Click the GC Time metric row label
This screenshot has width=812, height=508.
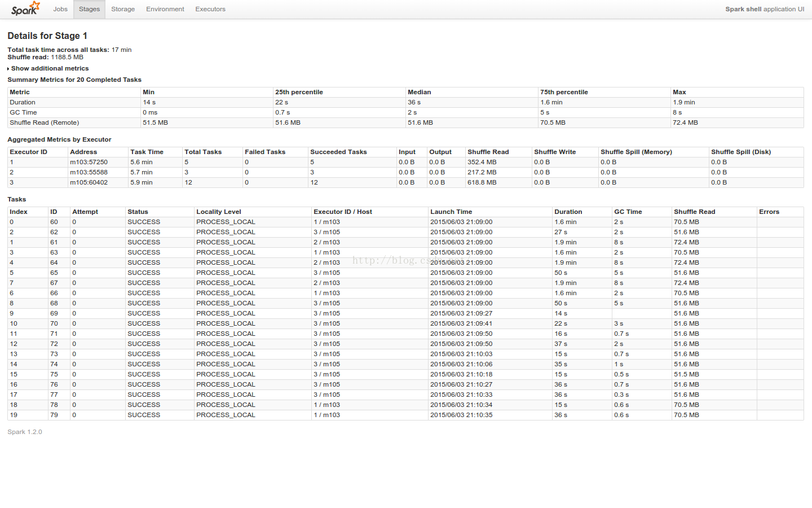coord(23,112)
